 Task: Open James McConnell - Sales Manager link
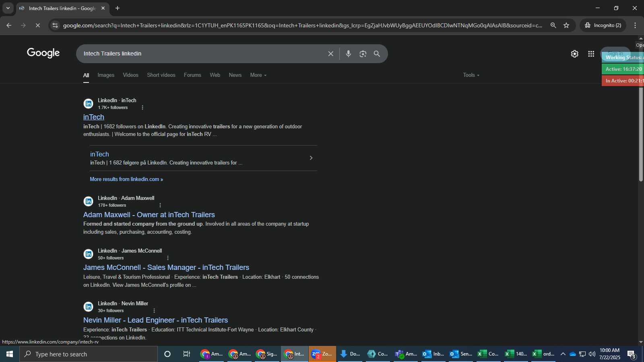[166, 267]
